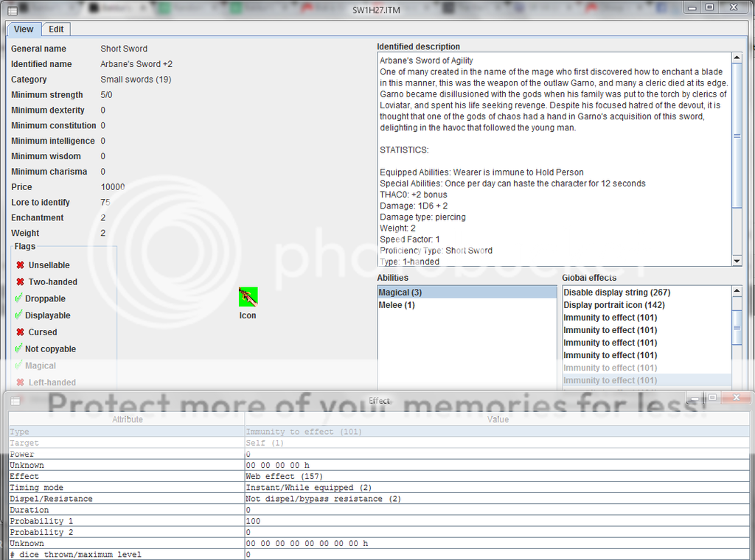Select Disable display string (267) effect
755x560 pixels.
[x=616, y=293]
